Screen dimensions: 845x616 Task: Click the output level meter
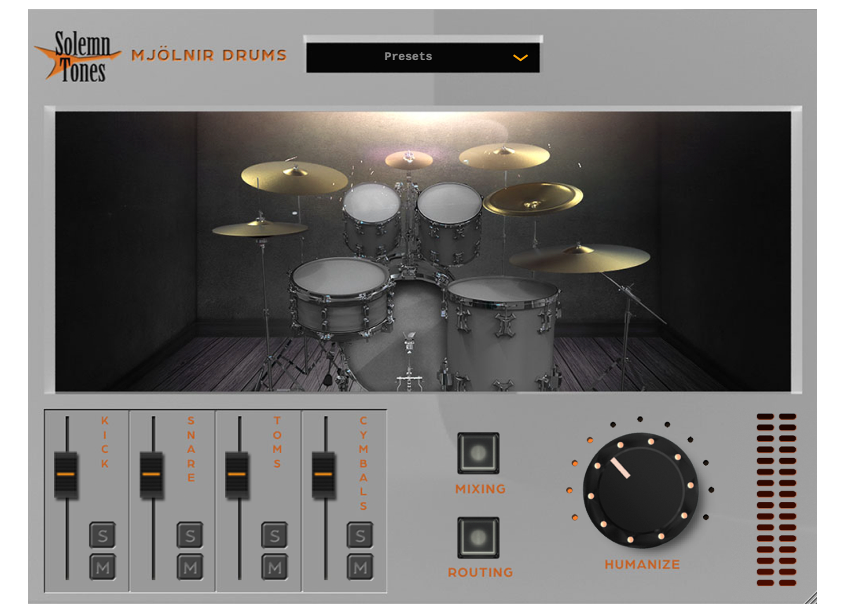click(x=776, y=499)
